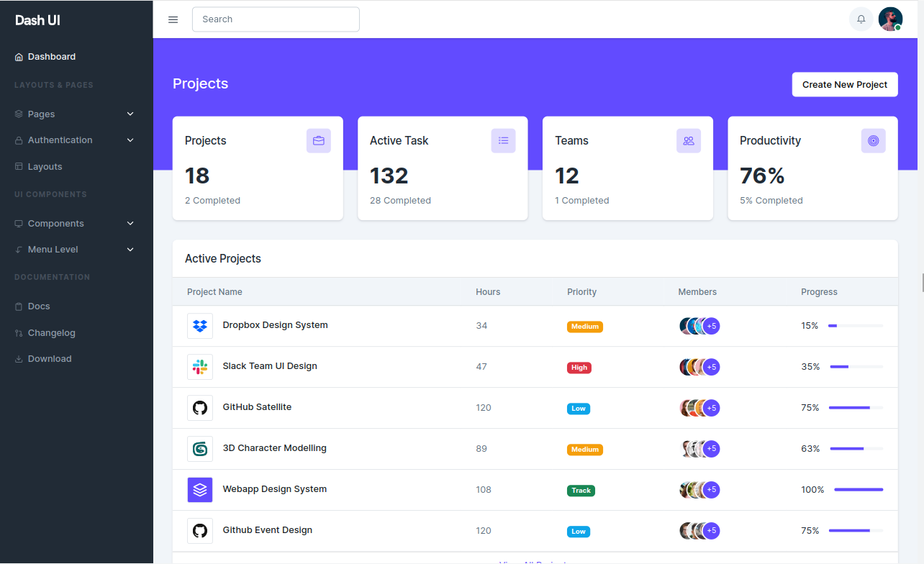Click the user avatar in the top bar

click(x=890, y=19)
